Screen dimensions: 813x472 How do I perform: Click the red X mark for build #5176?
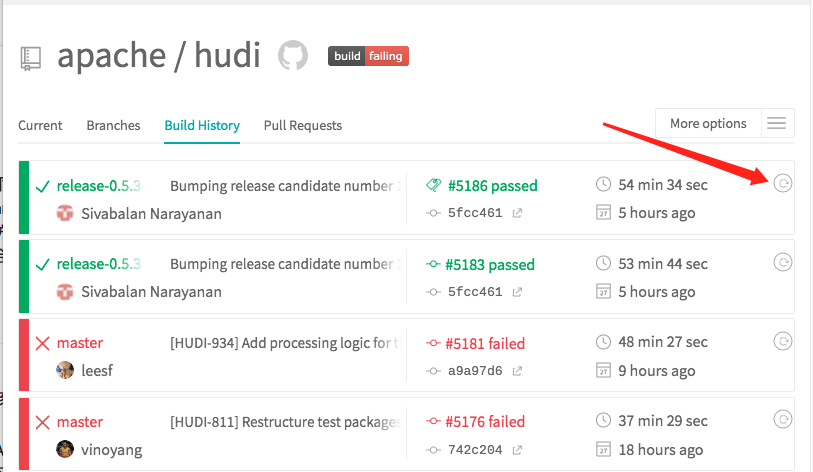43,422
